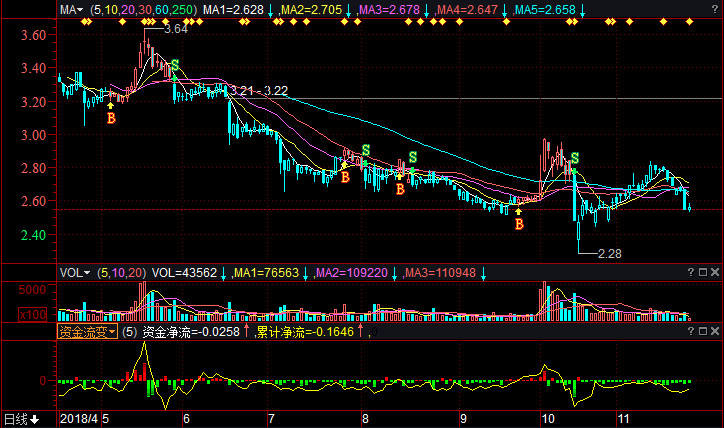Click the 2.80 price axis label

coord(34,168)
